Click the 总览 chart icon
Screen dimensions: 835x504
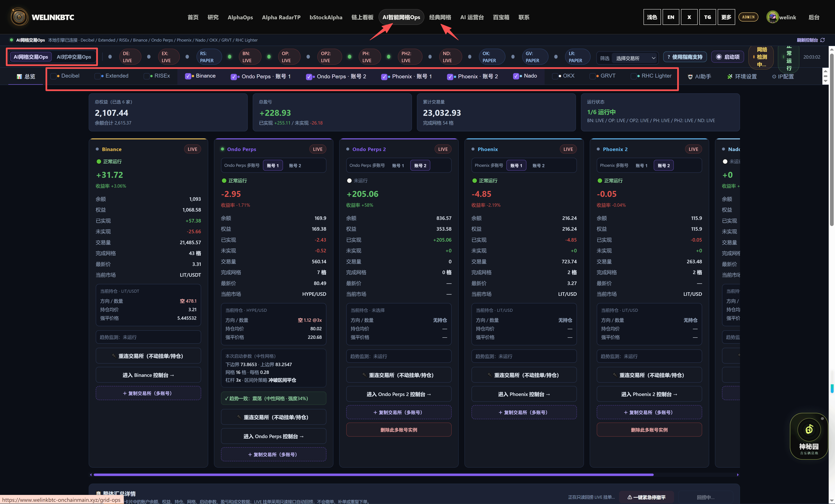pyautogui.click(x=19, y=77)
